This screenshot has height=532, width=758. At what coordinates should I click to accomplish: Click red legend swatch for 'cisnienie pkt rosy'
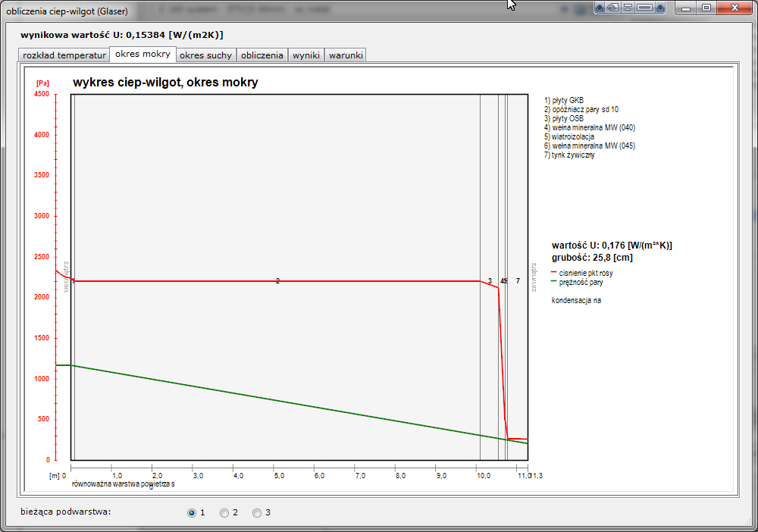(x=554, y=272)
